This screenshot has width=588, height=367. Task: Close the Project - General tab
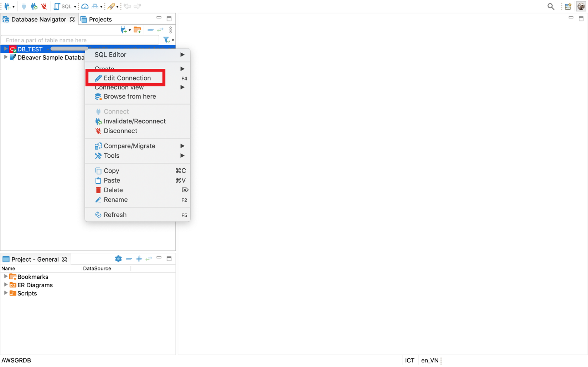65,259
